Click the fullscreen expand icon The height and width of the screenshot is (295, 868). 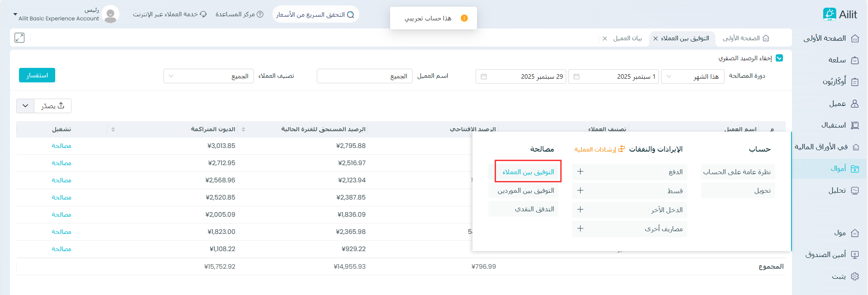(x=19, y=38)
